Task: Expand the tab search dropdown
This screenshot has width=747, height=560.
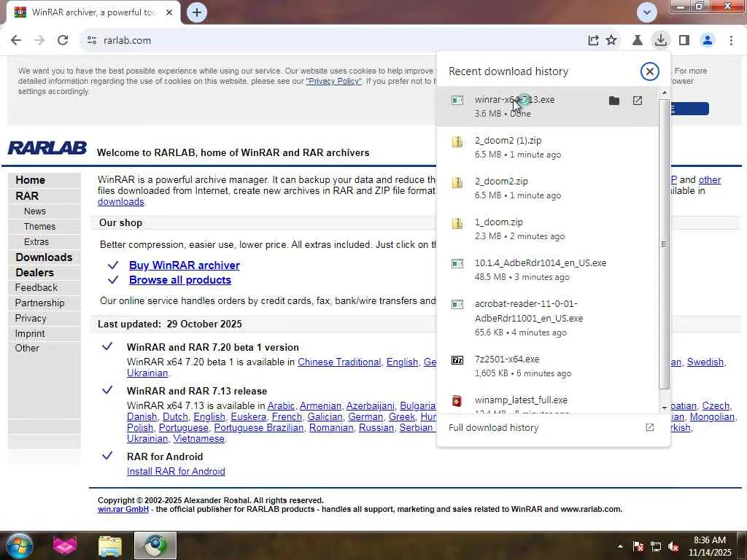Action: coord(647,12)
